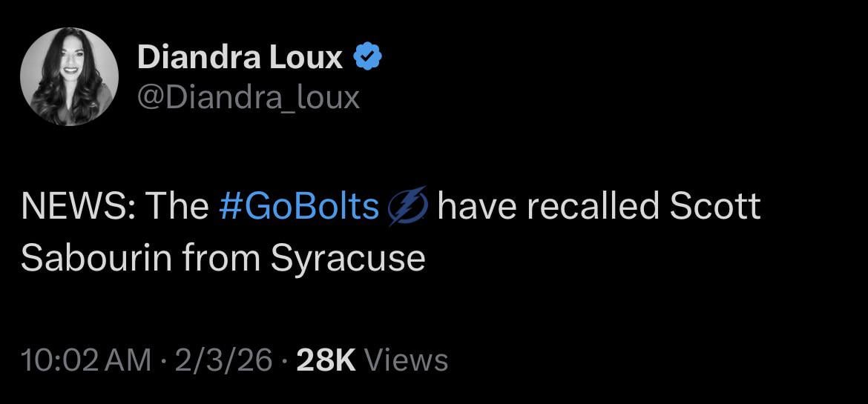Click the word Scott in the tweet
The width and height of the screenshot is (868, 404).
click(715, 208)
